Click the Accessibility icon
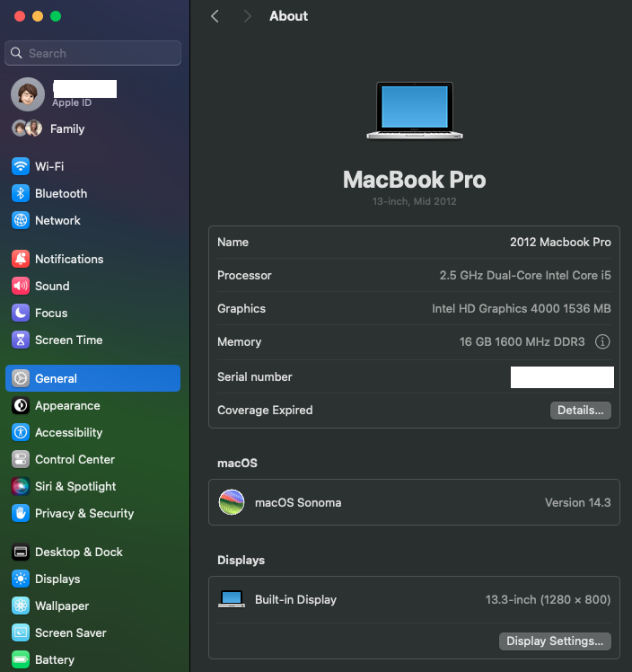Screen dimensions: 632x672 21,432
